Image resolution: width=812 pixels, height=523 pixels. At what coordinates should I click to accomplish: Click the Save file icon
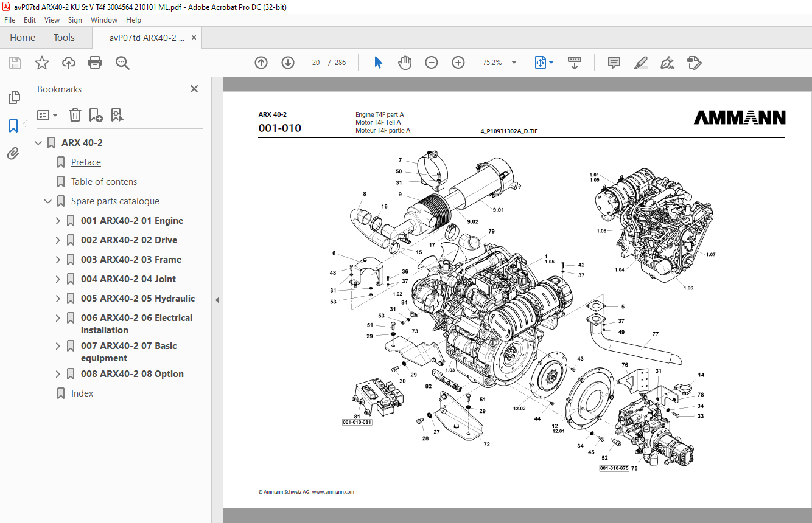(x=15, y=63)
